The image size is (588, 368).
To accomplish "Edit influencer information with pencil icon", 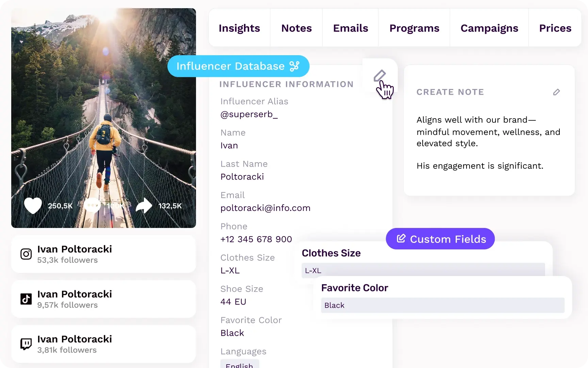I will click(x=379, y=76).
